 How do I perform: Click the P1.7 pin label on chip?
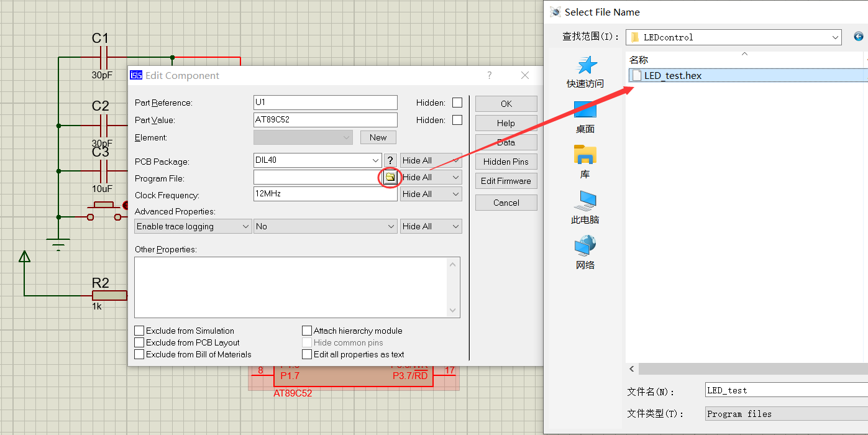tap(290, 376)
